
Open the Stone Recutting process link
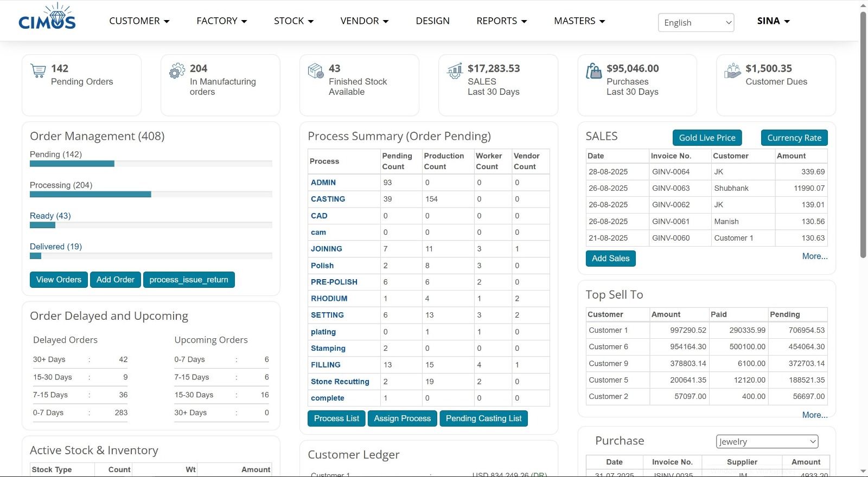340,382
